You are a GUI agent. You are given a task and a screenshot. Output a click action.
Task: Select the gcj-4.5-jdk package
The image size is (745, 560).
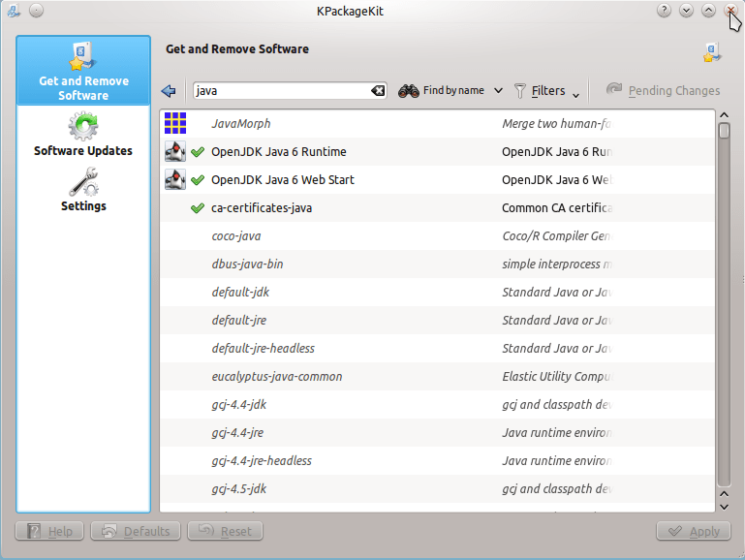(437, 488)
